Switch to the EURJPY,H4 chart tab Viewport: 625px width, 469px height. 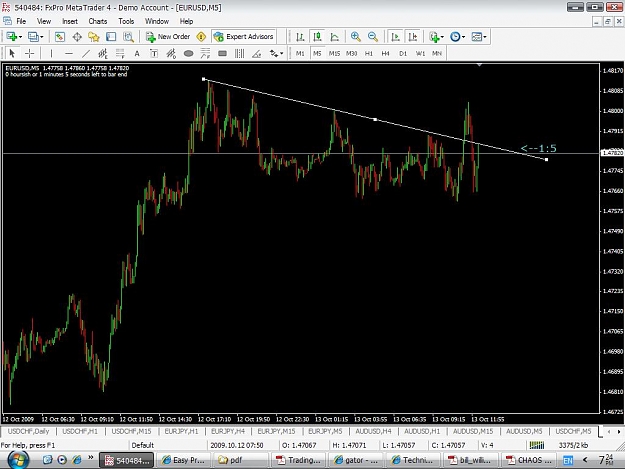point(228,431)
